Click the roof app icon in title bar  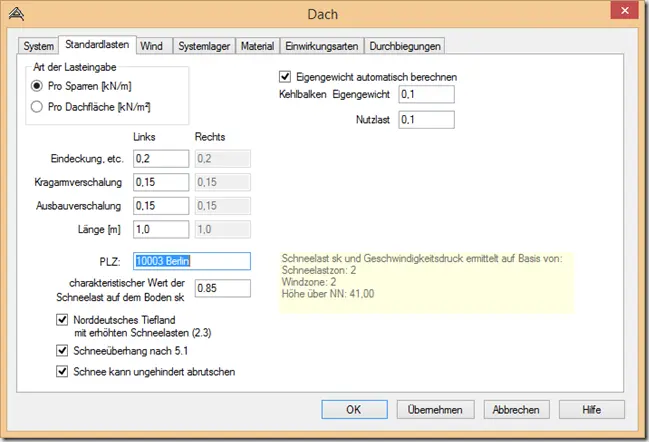[x=16, y=14]
